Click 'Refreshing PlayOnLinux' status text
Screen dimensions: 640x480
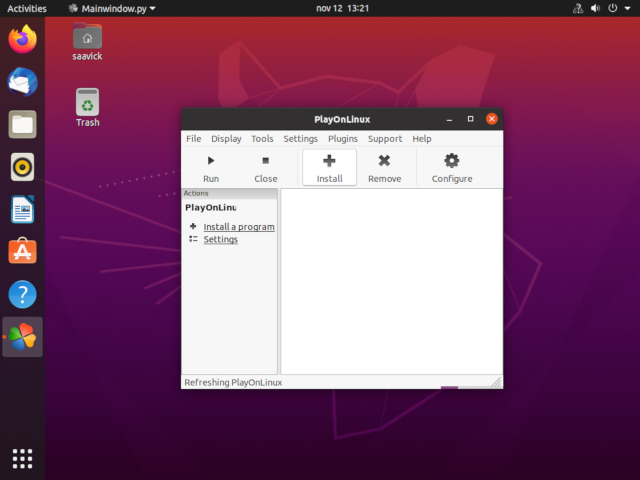click(233, 382)
